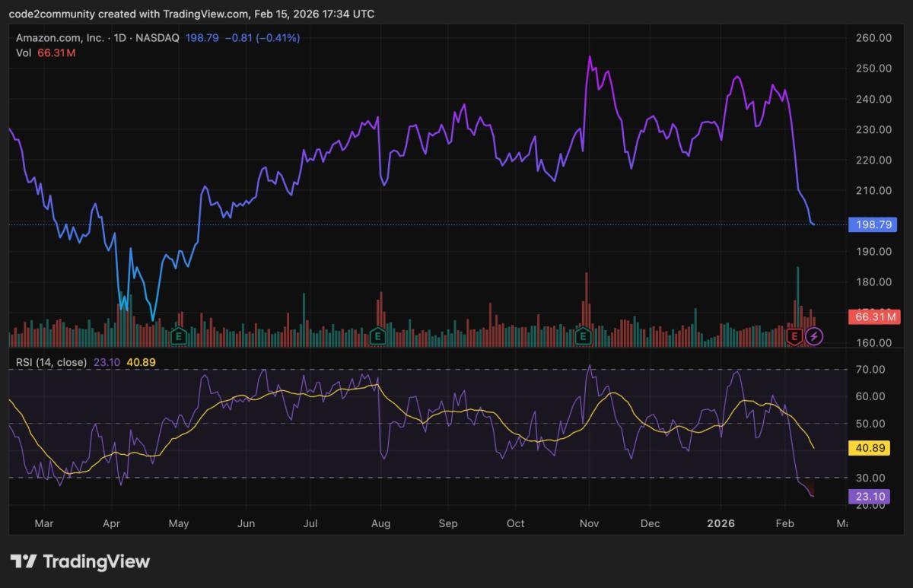Select the RSI (14, close) indicator legend
The width and height of the screenshot is (913, 588).
51,362
